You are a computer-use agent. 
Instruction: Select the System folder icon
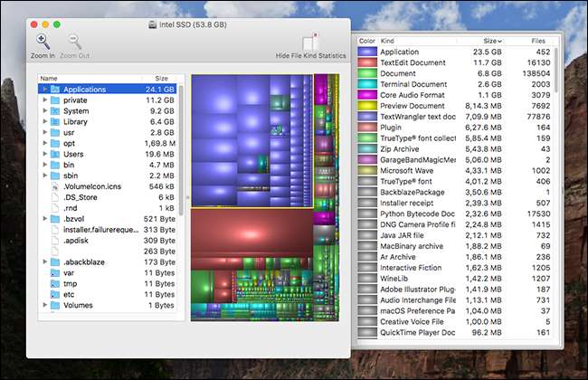(x=55, y=111)
